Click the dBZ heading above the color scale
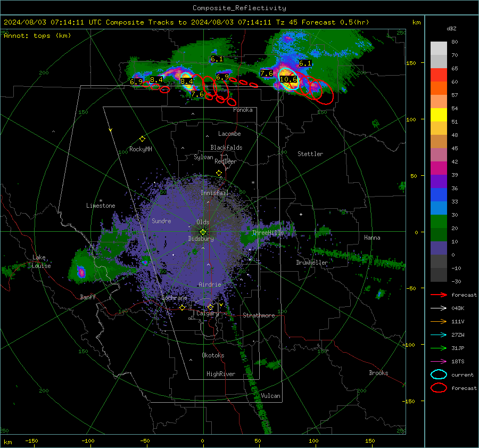The width and height of the screenshot is (479, 448). pyautogui.click(x=451, y=28)
